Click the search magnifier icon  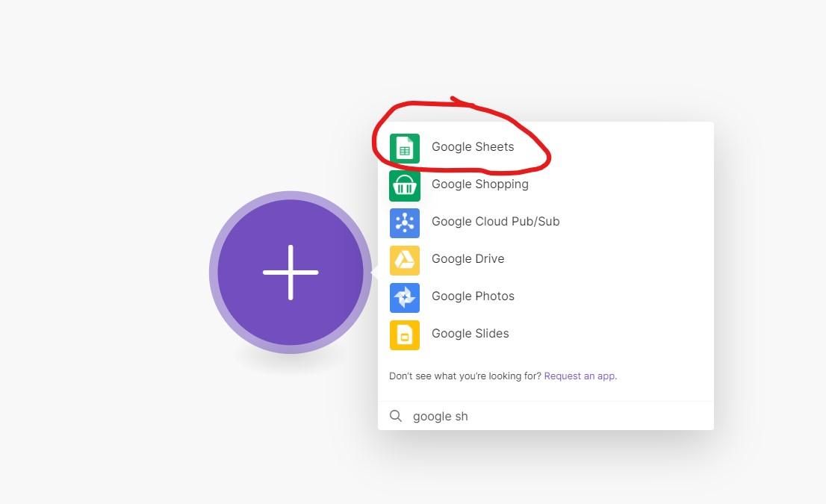click(396, 416)
